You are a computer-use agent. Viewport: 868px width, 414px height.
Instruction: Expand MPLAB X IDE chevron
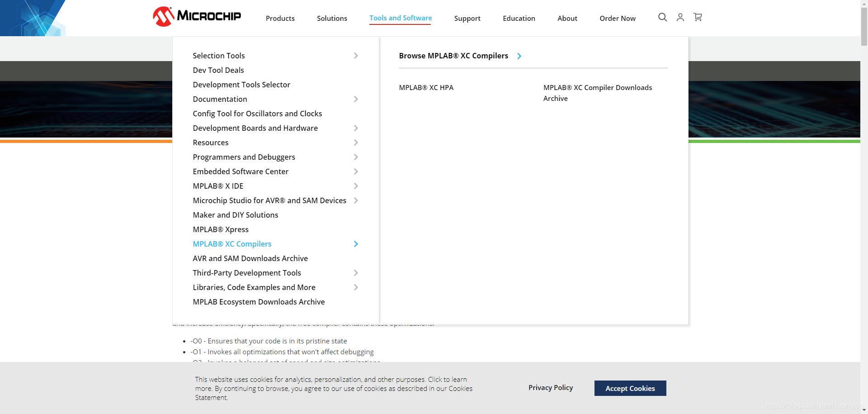click(x=356, y=186)
